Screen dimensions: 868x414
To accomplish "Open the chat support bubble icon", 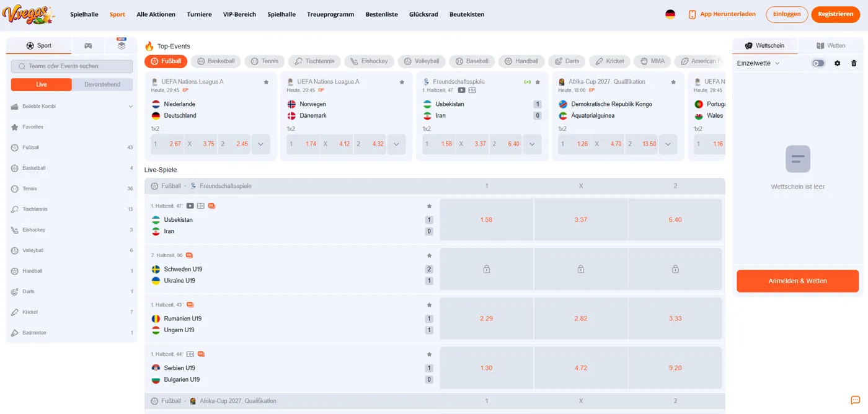I will (x=855, y=400).
